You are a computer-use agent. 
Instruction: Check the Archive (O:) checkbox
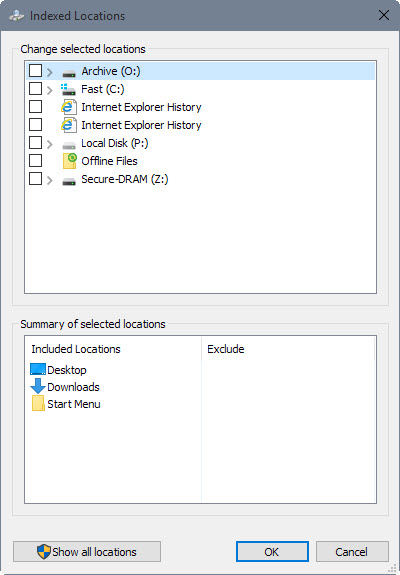click(x=35, y=71)
